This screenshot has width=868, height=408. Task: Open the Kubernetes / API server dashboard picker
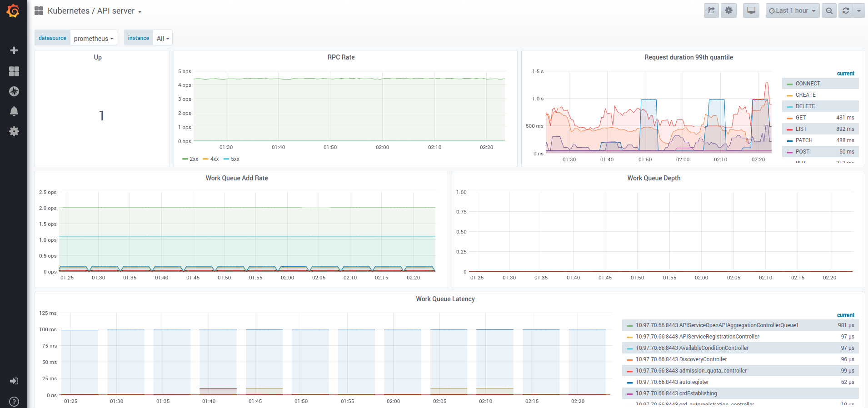(x=95, y=11)
